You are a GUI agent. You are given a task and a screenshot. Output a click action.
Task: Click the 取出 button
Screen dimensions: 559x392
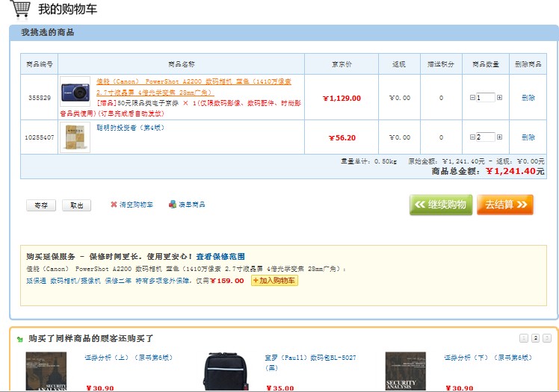click(77, 205)
